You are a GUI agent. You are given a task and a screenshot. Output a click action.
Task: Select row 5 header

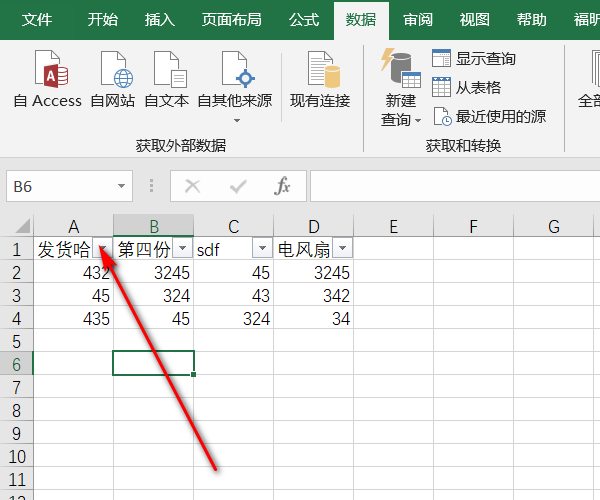coord(16,341)
